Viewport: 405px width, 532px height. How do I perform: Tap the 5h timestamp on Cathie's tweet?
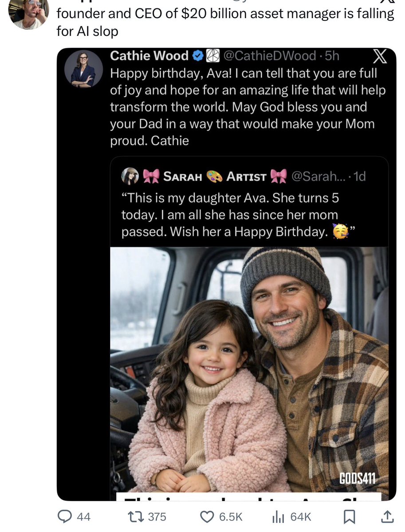[x=332, y=55]
